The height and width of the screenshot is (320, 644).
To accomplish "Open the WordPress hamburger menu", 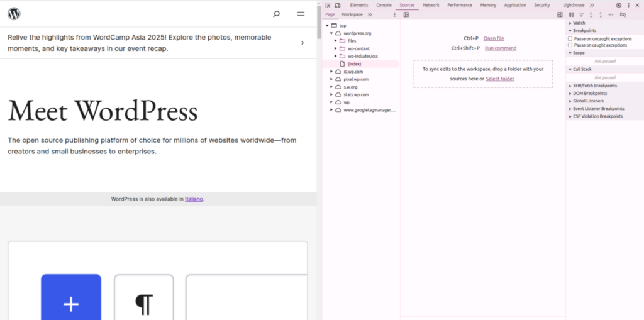I will pos(301,14).
